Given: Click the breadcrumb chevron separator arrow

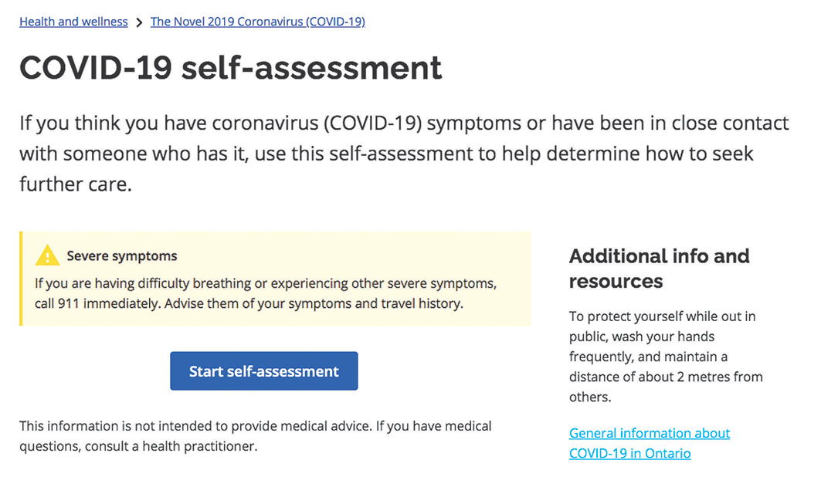Looking at the screenshot, I should click(x=139, y=22).
